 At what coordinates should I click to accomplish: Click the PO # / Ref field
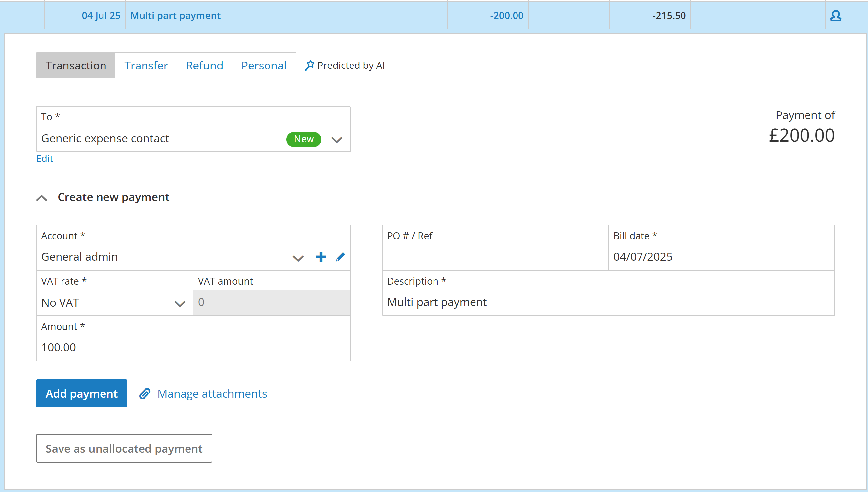495,257
